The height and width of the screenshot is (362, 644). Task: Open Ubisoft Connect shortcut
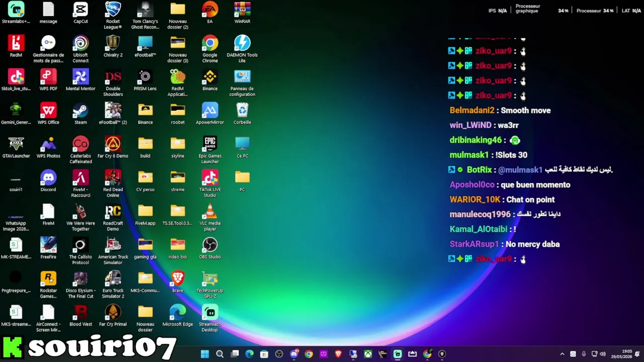pos(80,49)
